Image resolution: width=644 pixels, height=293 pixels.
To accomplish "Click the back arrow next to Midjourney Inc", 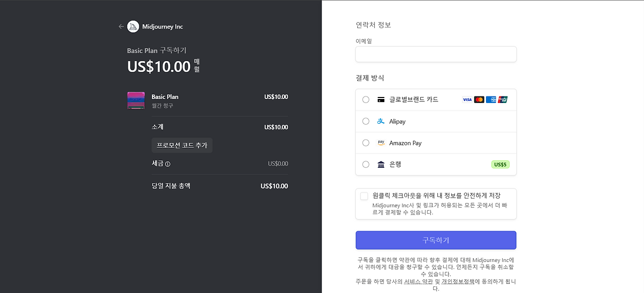I will (x=121, y=26).
